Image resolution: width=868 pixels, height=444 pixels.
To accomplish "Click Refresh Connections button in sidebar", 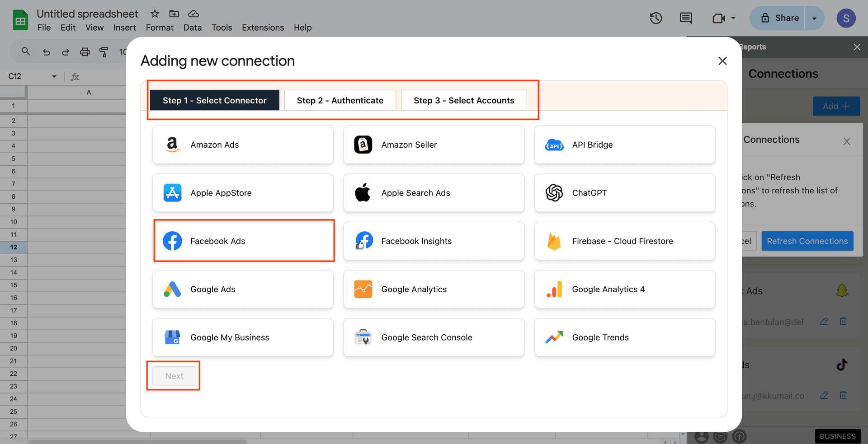I will tap(807, 241).
